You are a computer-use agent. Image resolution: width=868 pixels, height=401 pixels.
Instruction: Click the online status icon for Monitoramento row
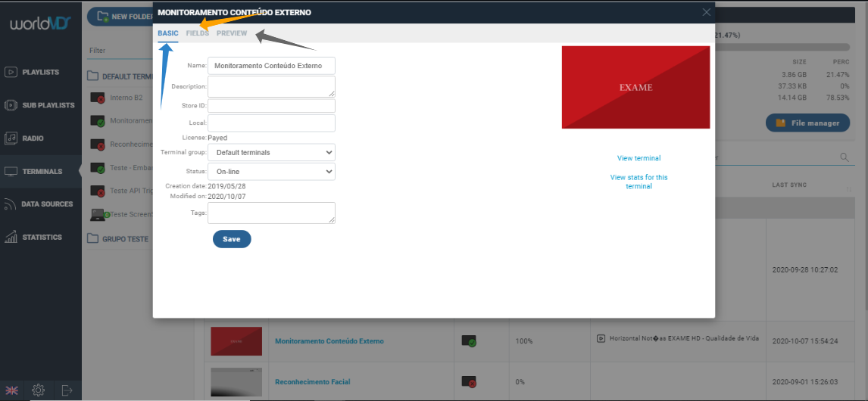[469, 341]
